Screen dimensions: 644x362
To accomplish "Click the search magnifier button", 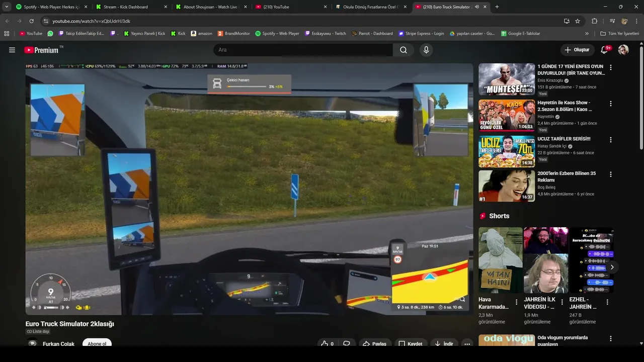I will [404, 50].
